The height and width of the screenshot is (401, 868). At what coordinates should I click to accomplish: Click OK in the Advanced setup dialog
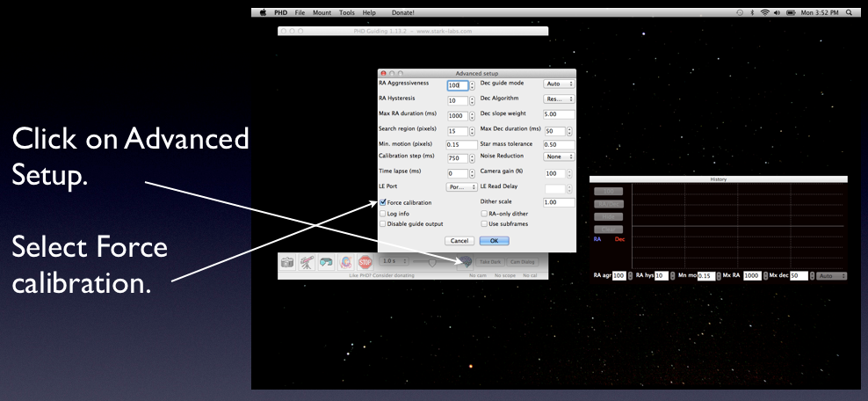(x=494, y=240)
